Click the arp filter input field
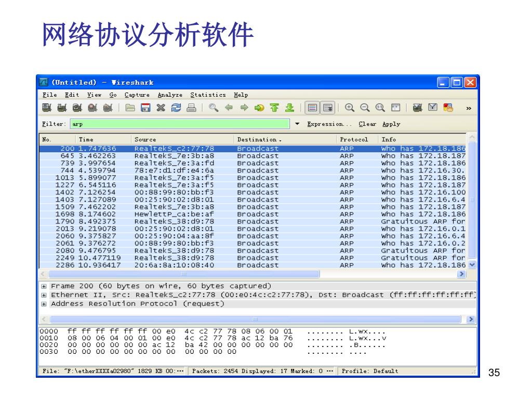The height and width of the screenshot is (399, 532). coord(180,124)
